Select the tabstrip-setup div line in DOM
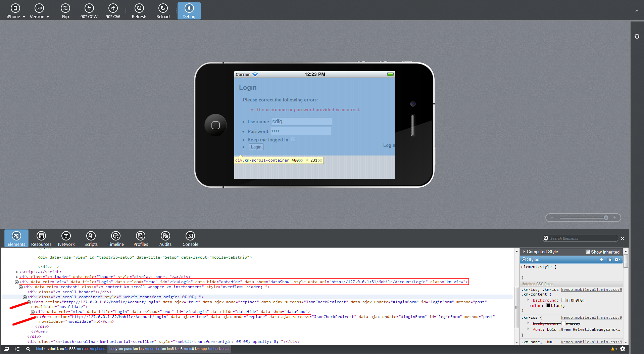644x354 pixels. tap(145, 258)
